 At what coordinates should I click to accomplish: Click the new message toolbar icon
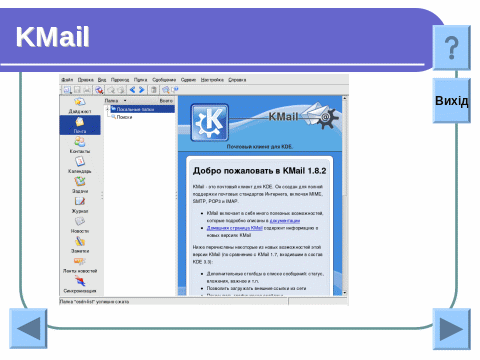[x=67, y=90]
